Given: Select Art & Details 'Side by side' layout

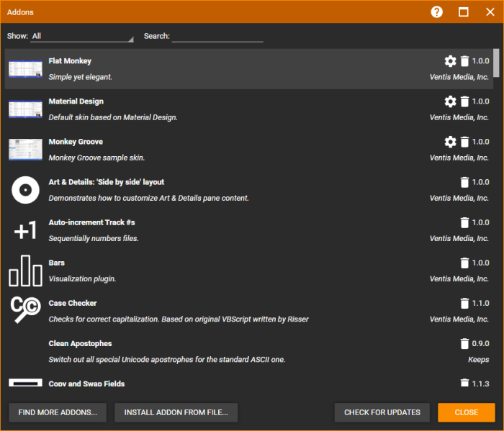Looking at the screenshot, I should [107, 183].
